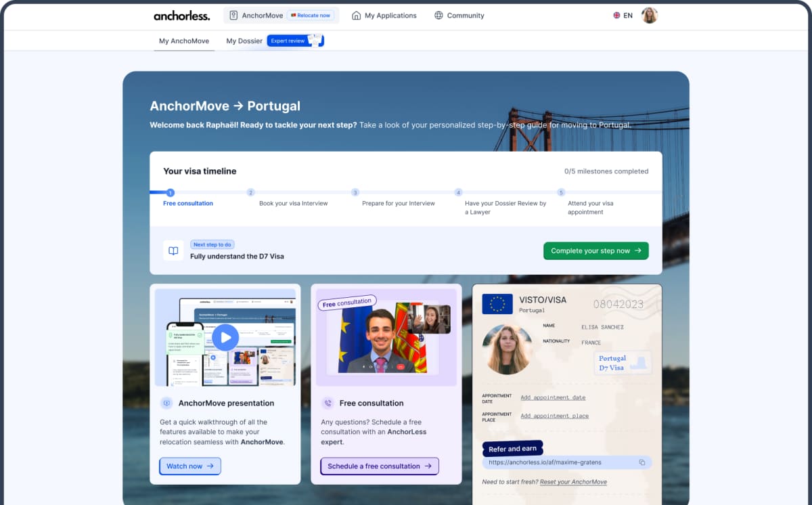Click Schedule a free consultation button
Viewport: 812px width, 505px height.
point(380,466)
